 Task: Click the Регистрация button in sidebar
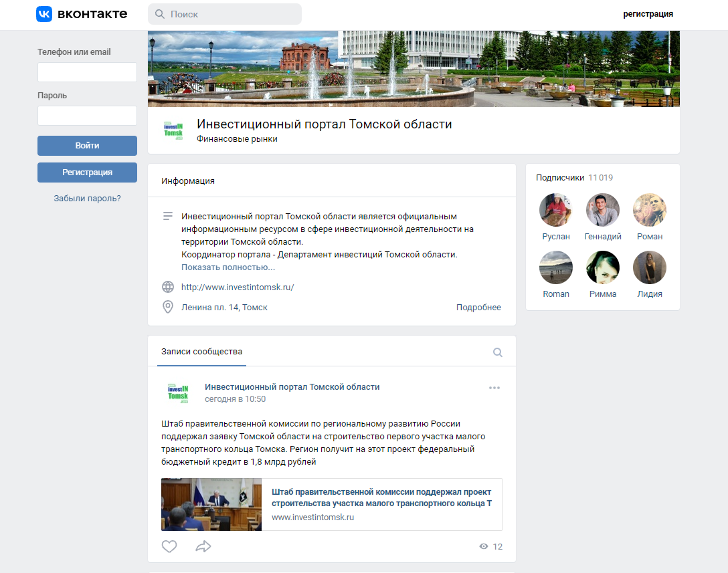[87, 172]
